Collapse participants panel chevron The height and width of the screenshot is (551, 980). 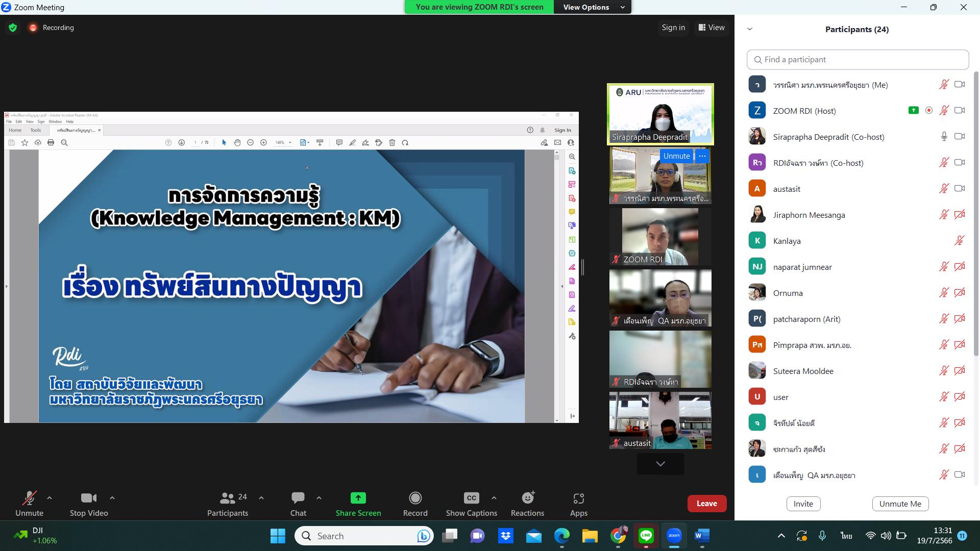click(750, 29)
